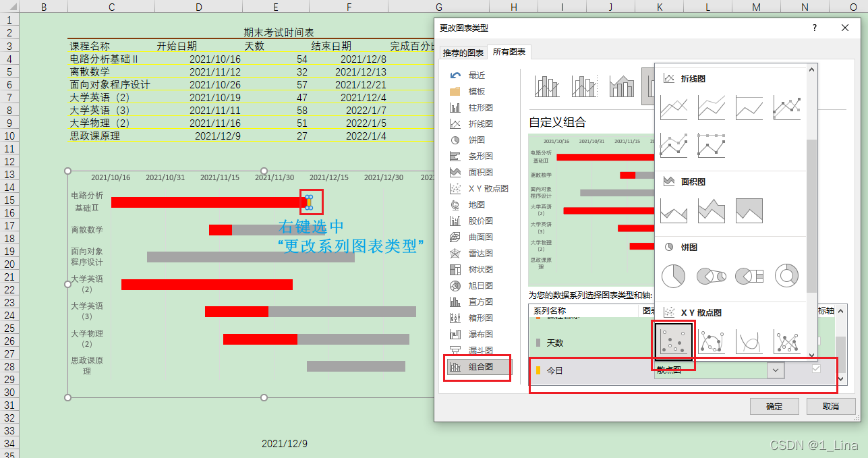The image size is (868, 458).
Task: Pick the 100% stacked line with markers option
Action: pos(712,145)
